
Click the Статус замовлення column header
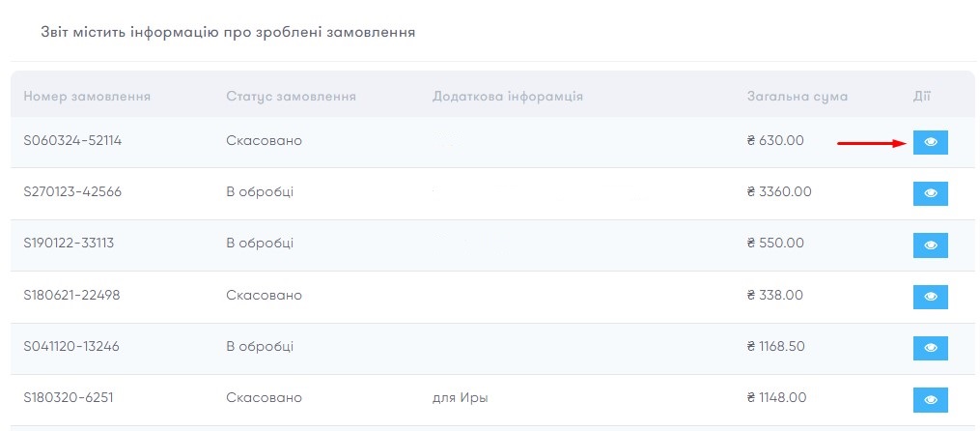click(x=292, y=97)
